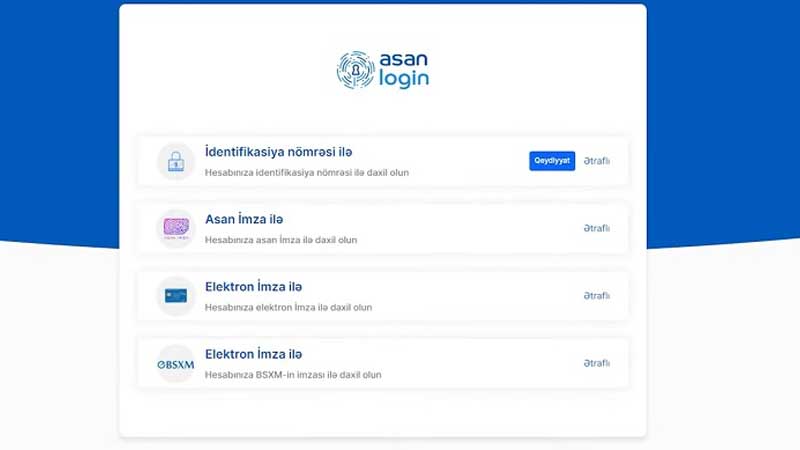Viewport: 800px width, 450px height.
Task: Select İdentifikasiya nömrəsi ilə heading
Action: [x=279, y=152]
